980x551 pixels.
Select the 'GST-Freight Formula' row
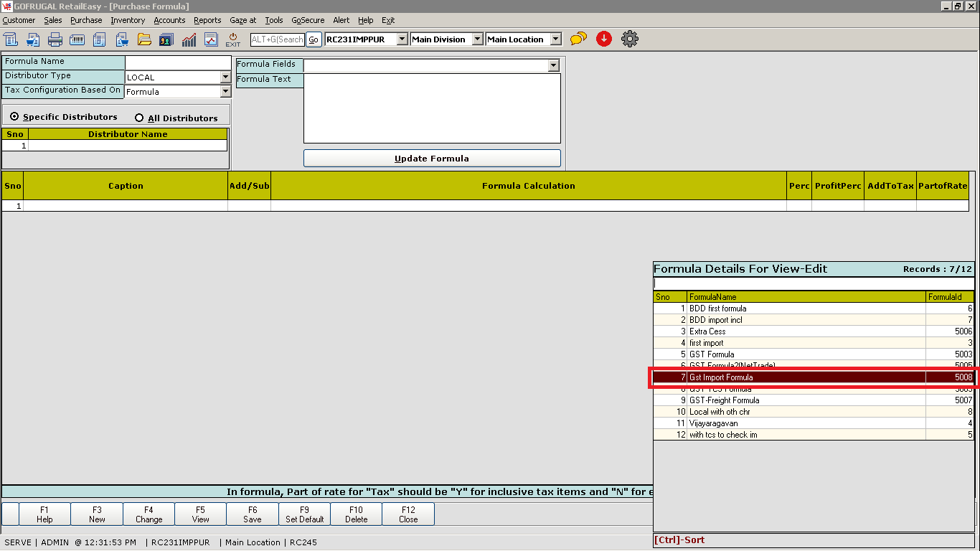pos(814,400)
